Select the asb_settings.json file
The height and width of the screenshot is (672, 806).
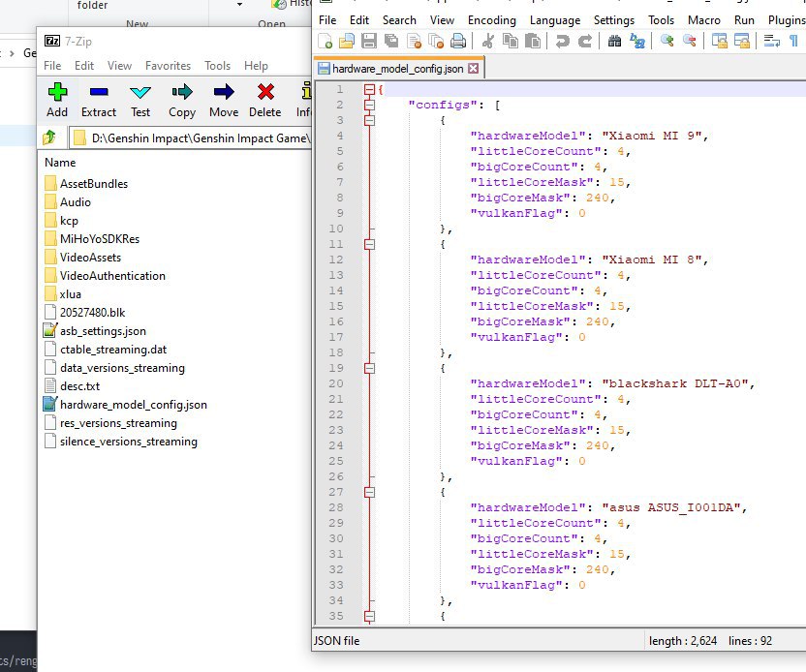click(x=95, y=331)
